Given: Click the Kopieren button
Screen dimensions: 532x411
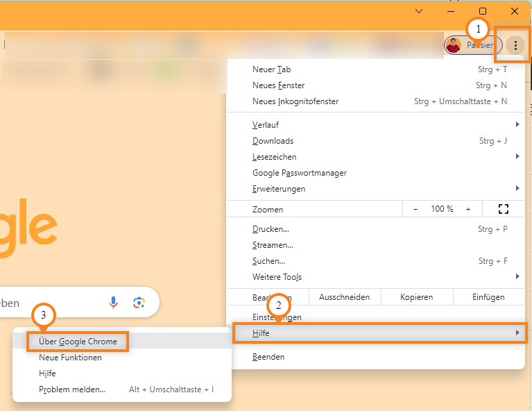Looking at the screenshot, I should pos(417,297).
